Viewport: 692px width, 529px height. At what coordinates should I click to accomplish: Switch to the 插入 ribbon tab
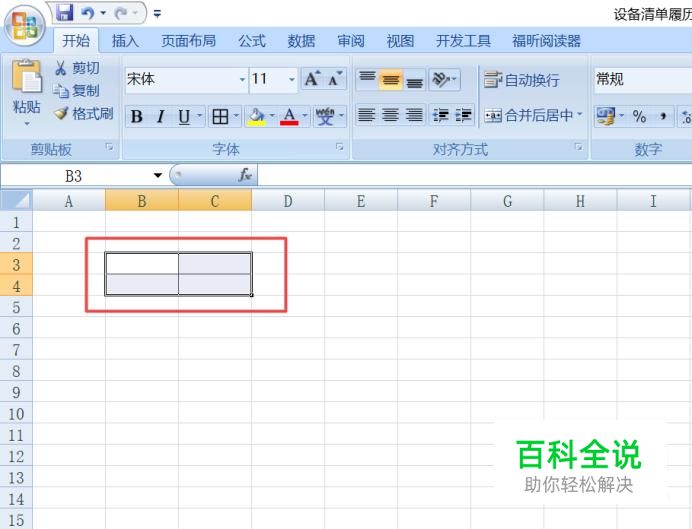tap(125, 41)
